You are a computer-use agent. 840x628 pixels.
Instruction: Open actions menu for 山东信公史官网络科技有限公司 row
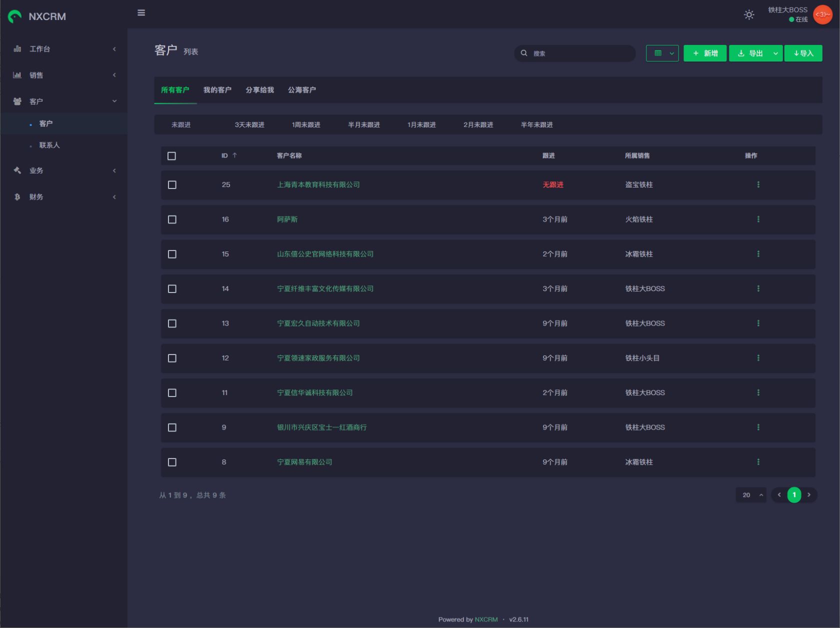pyautogui.click(x=758, y=254)
